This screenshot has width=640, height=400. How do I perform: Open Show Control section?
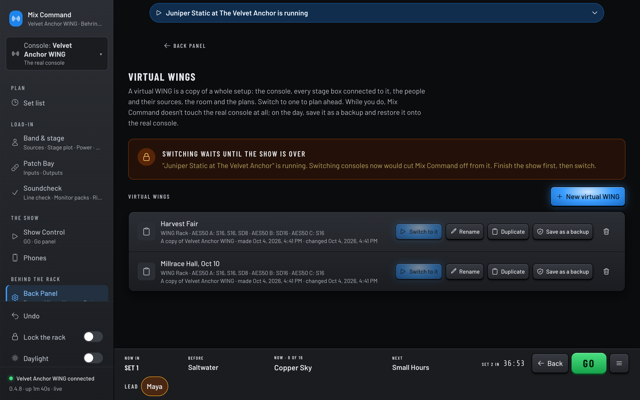pos(57,236)
